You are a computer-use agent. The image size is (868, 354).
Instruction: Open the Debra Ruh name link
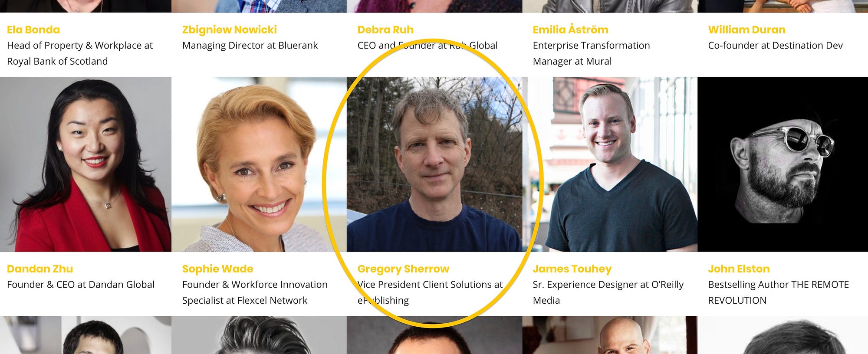point(385,29)
